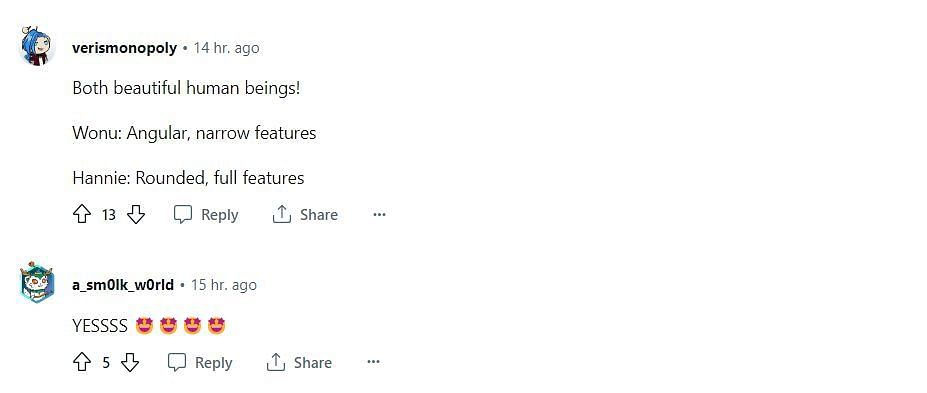
Task: Open more options on verismonopoly's comment
Action: click(380, 215)
